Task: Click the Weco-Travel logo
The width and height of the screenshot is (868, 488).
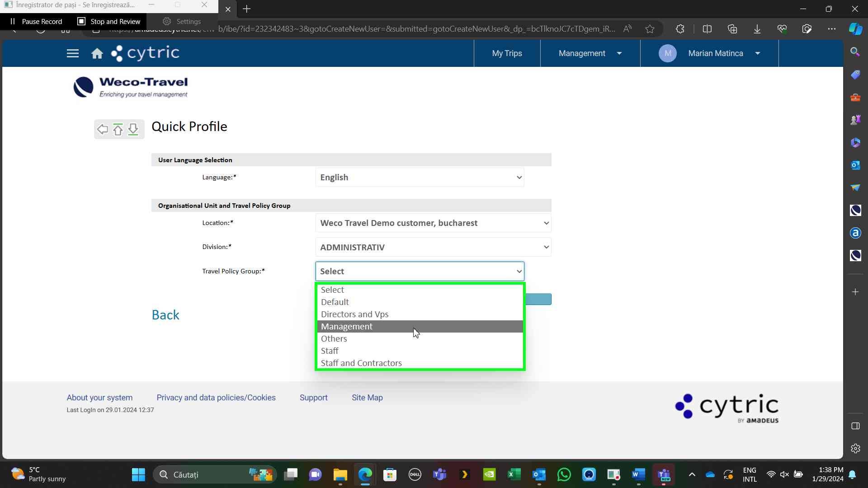Action: point(130,87)
